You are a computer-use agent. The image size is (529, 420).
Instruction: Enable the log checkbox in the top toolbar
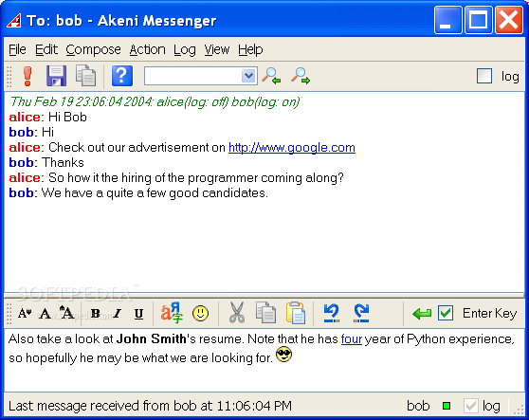pos(484,76)
